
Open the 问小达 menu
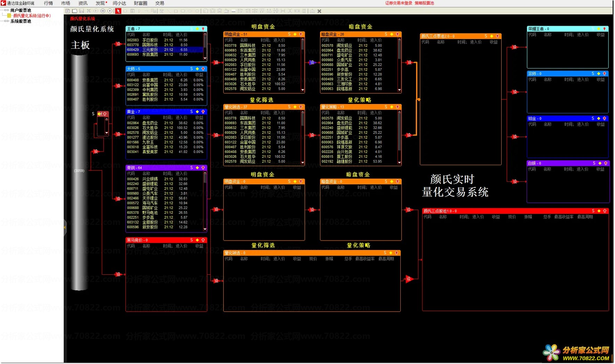coord(119,3)
